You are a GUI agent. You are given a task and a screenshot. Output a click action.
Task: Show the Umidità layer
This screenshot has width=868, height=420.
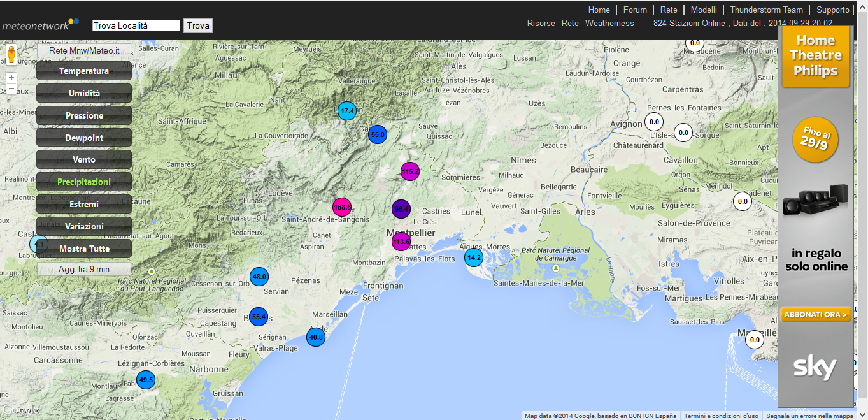[x=84, y=93]
